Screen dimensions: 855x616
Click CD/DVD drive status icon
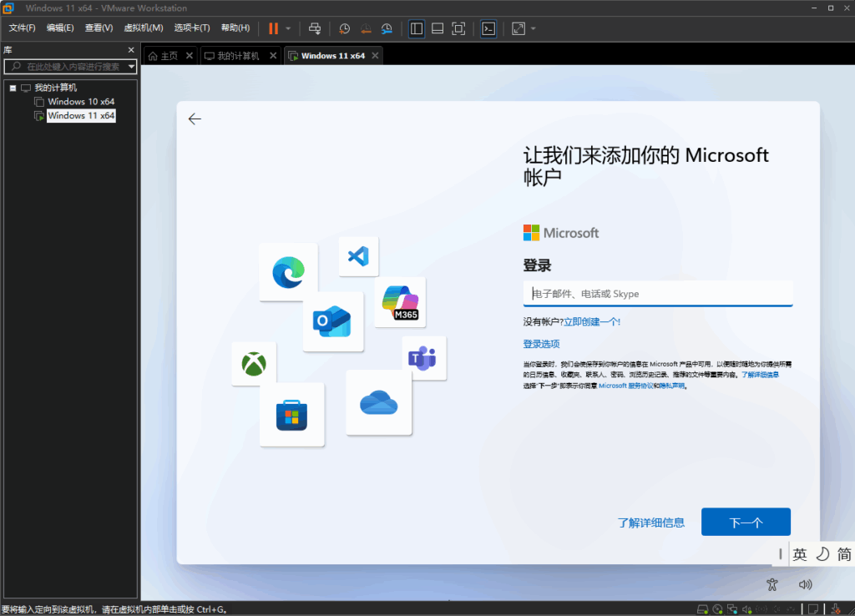tap(717, 609)
